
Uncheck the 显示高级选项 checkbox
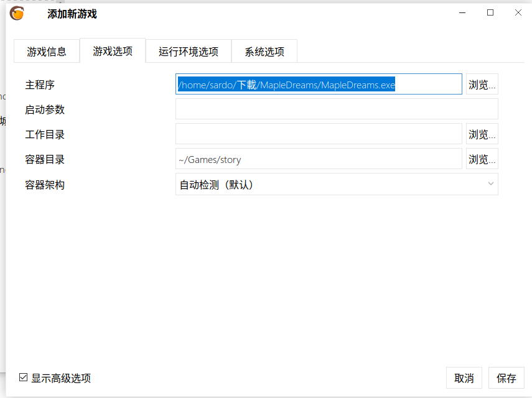pyautogui.click(x=22, y=377)
